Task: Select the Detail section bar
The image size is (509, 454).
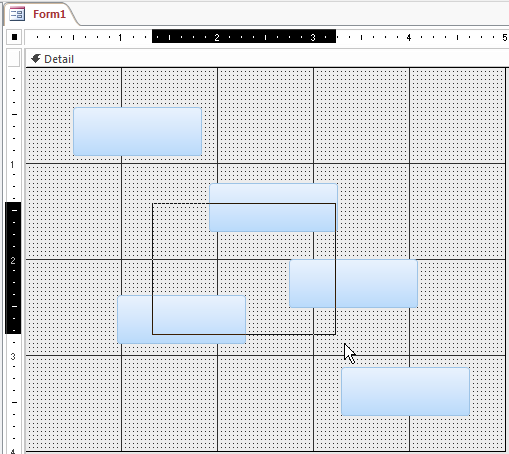Action: click(x=267, y=59)
